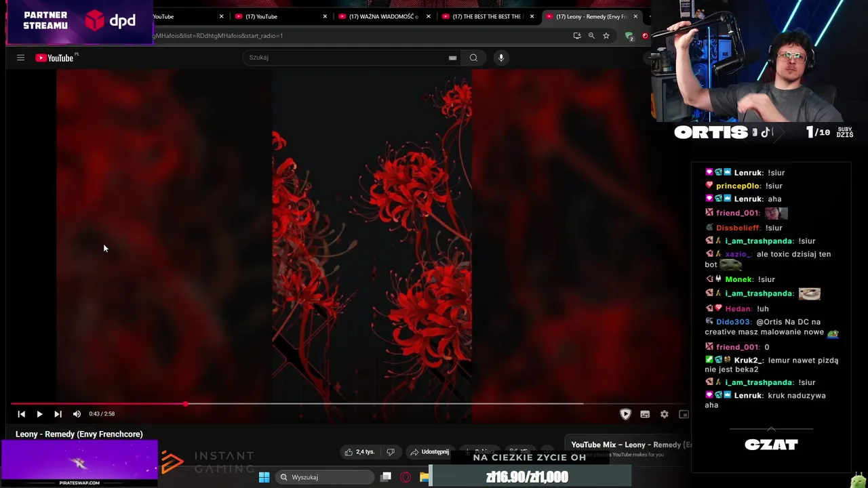Screen dimensions: 868x488
Task: Play the paused video
Action: point(39,414)
